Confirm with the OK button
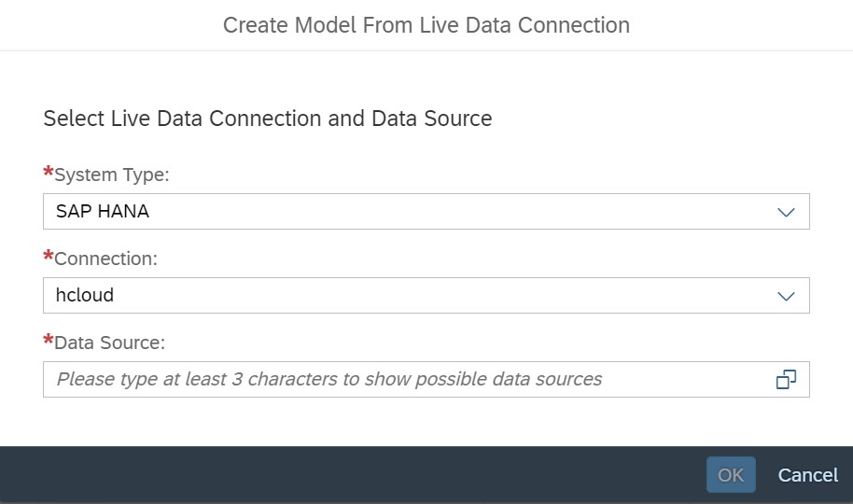The width and height of the screenshot is (853, 504). 731,475
